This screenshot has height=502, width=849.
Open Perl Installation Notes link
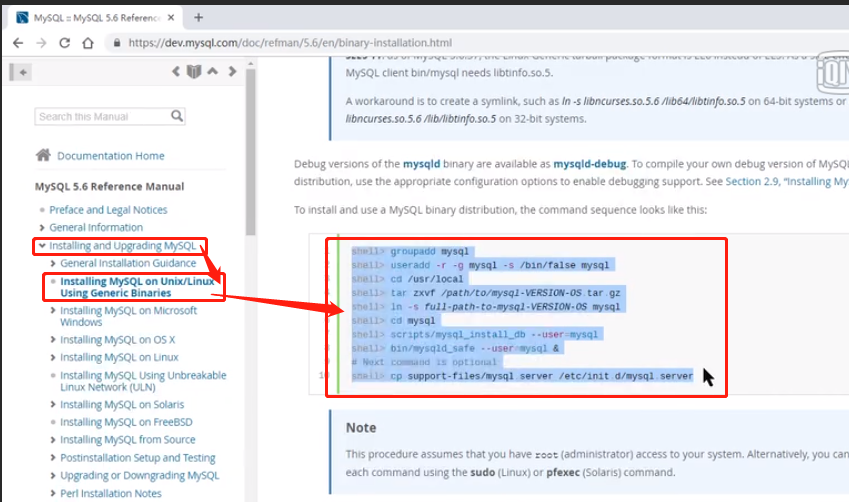coord(110,493)
